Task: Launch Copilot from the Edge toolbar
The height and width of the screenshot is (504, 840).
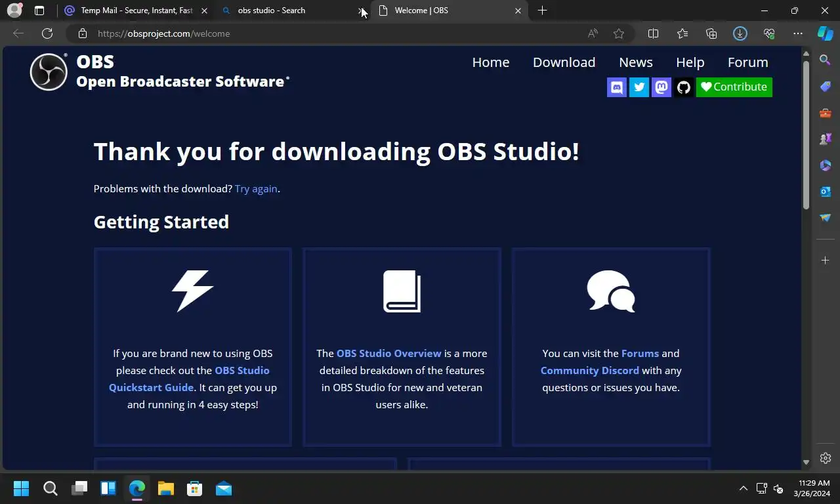Action: click(x=825, y=33)
